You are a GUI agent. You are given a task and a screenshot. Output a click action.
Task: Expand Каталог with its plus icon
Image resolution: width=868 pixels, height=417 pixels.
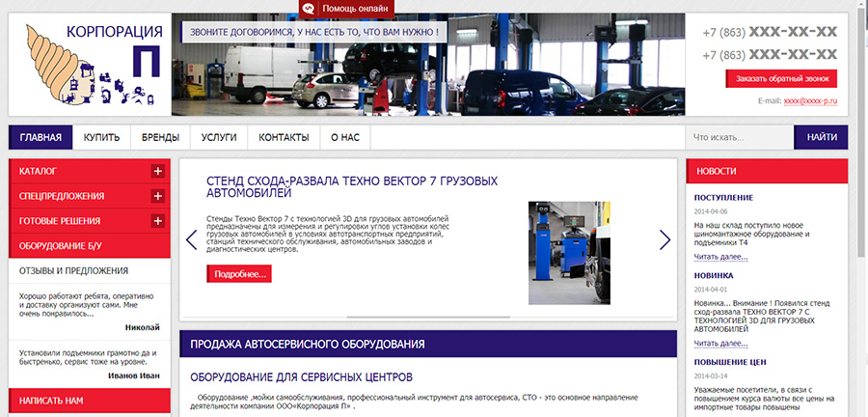pos(158,171)
